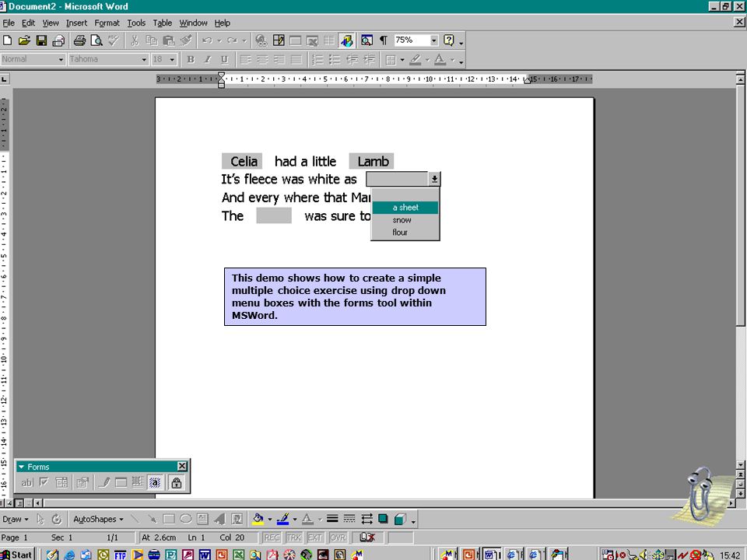
Task: Choose 'flour' from the drop-down list
Action: coord(405,233)
